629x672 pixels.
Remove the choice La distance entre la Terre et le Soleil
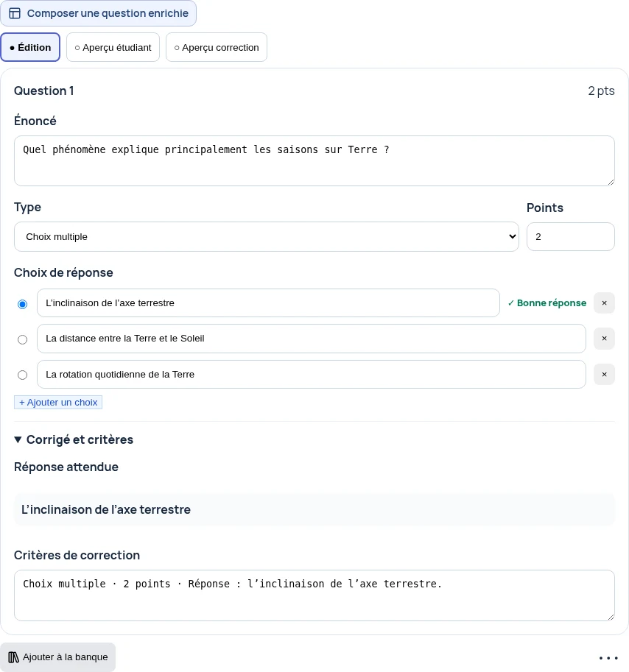[604, 339]
